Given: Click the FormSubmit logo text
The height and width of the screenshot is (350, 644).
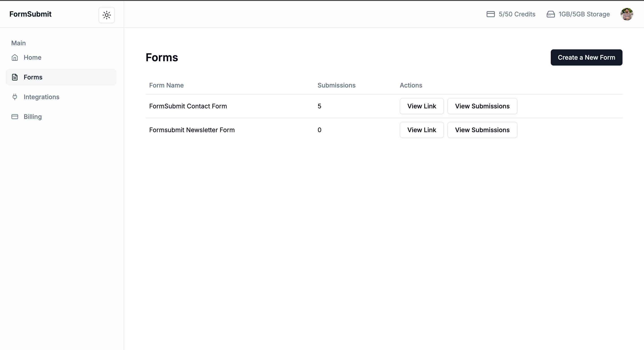Looking at the screenshot, I should pos(30,14).
